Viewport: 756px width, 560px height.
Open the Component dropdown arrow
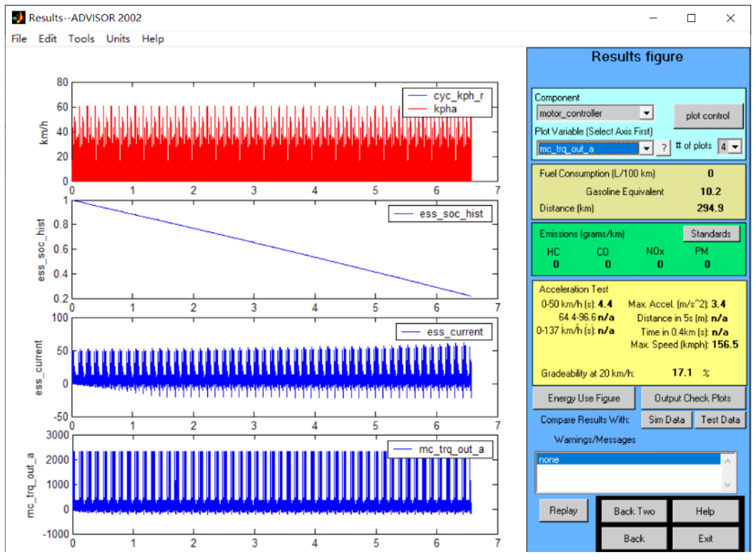646,113
